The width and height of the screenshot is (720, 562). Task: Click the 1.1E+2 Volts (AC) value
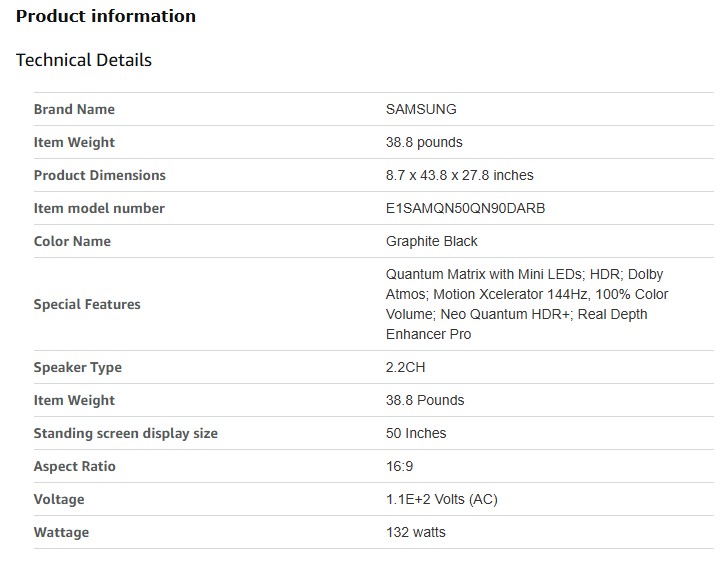pyautogui.click(x=442, y=499)
